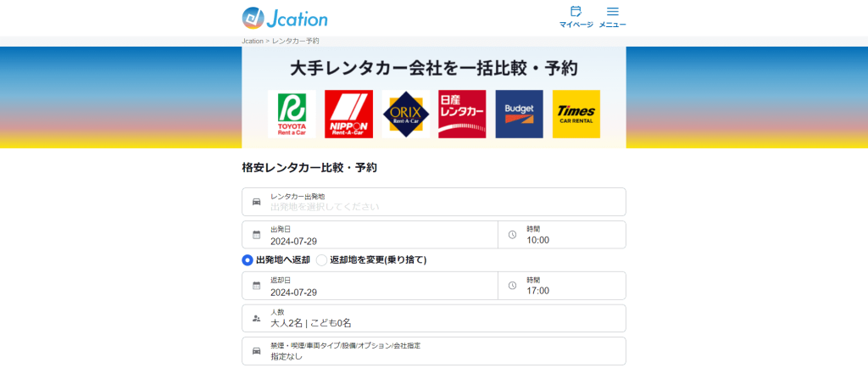Image resolution: width=868 pixels, height=368 pixels.
Task: Open return time 17:00 dropdown
Action: click(562, 286)
